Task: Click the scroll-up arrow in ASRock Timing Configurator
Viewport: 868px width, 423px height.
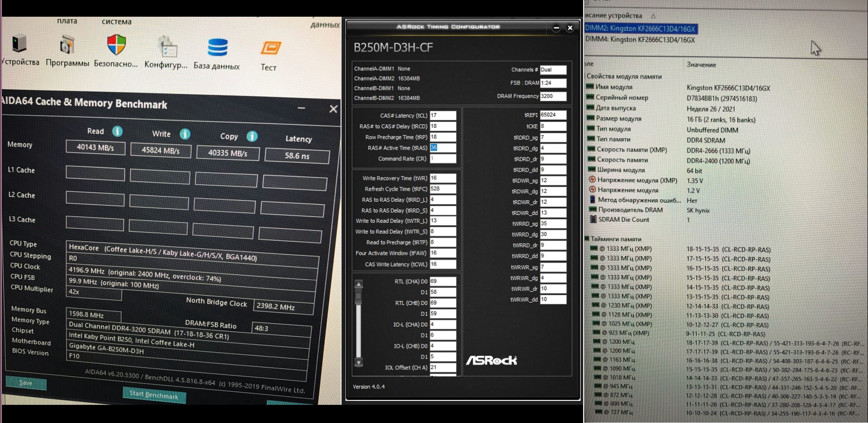Action: (359, 284)
